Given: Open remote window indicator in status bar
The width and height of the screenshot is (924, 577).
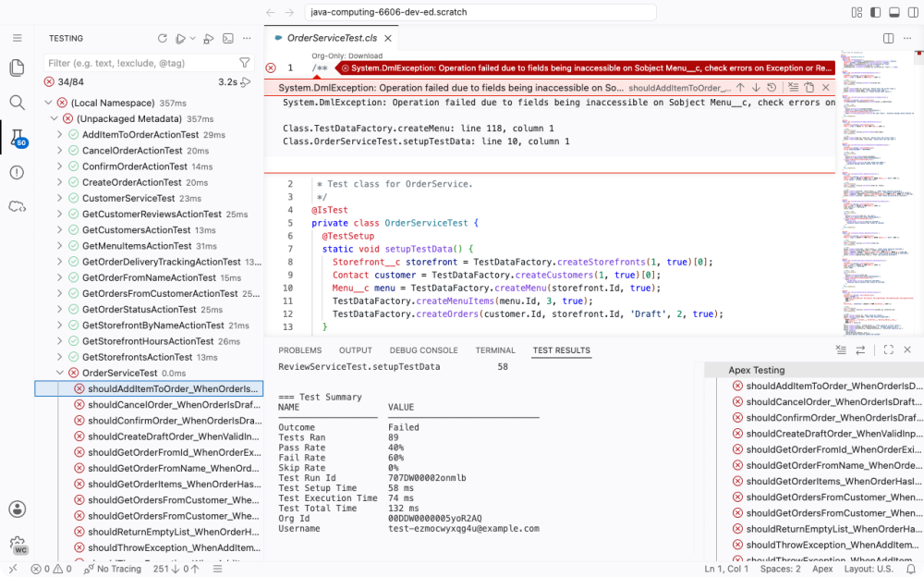Looking at the screenshot, I should pos(13,569).
